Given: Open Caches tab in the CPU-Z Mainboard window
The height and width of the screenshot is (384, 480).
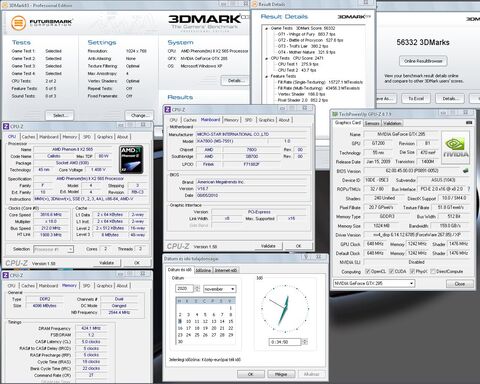Looking at the screenshot, I should point(190,120).
